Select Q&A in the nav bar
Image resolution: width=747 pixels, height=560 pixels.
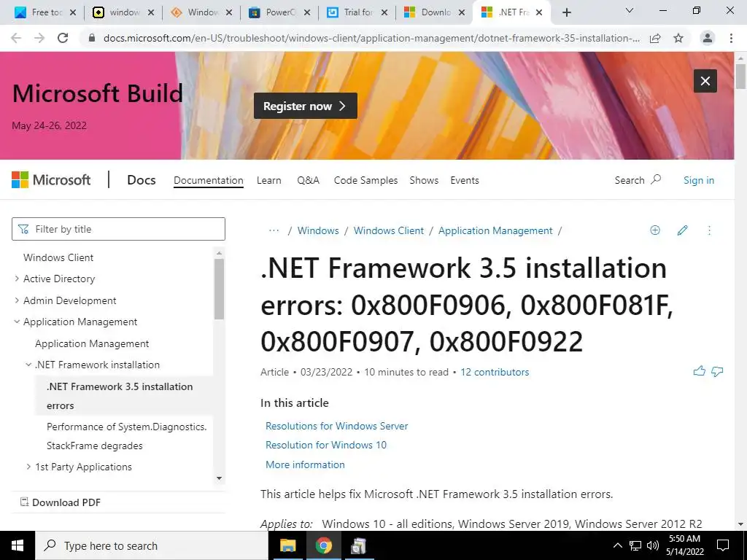point(309,181)
